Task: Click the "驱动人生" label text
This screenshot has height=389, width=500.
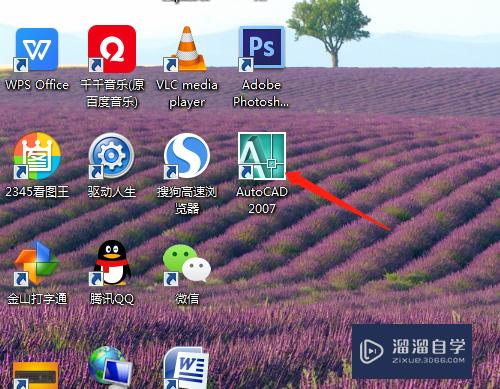Action: click(112, 192)
